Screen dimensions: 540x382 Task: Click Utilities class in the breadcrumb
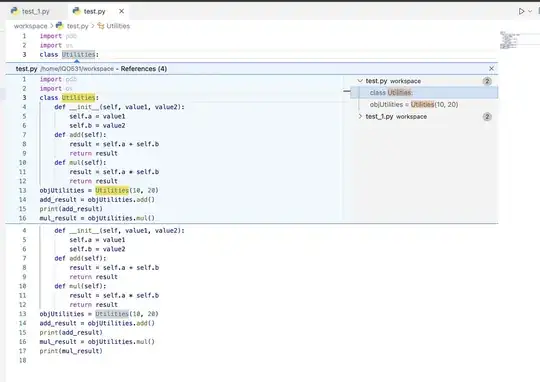pos(118,26)
